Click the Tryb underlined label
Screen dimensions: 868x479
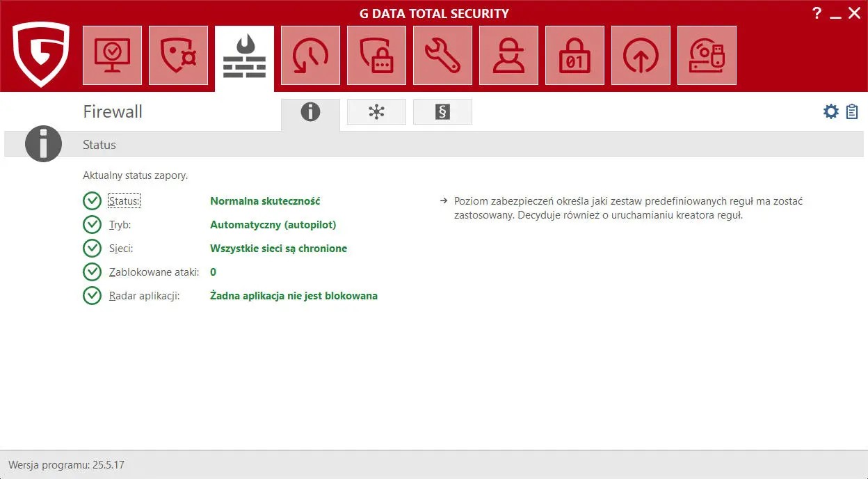118,224
